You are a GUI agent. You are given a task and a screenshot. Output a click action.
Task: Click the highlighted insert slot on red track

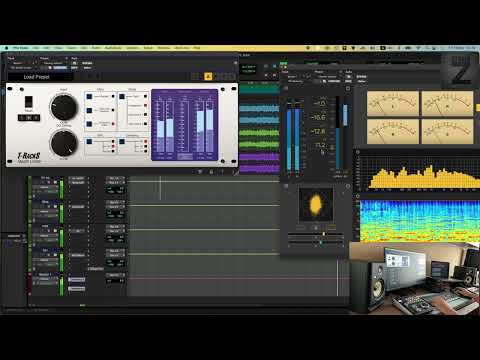pyautogui.click(x=76, y=280)
